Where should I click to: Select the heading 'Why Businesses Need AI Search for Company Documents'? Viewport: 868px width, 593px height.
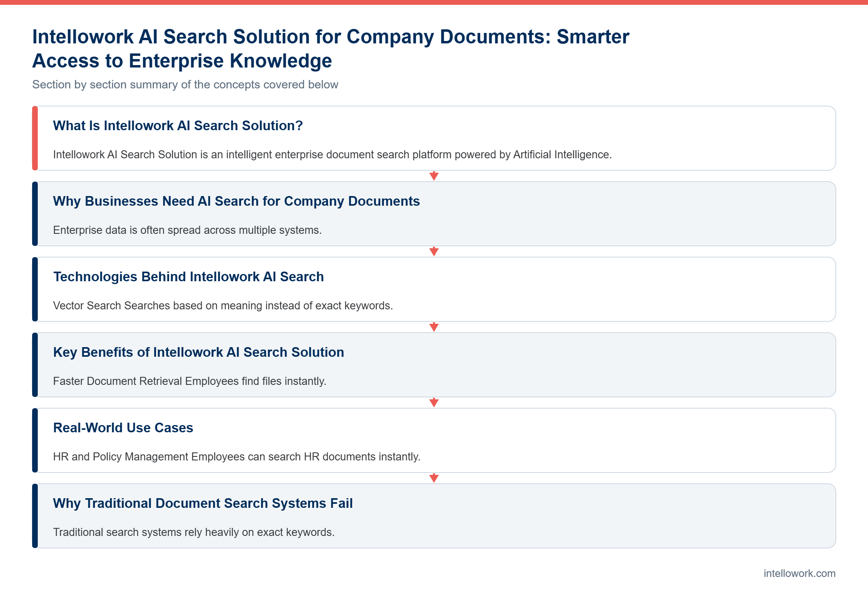pyautogui.click(x=236, y=201)
